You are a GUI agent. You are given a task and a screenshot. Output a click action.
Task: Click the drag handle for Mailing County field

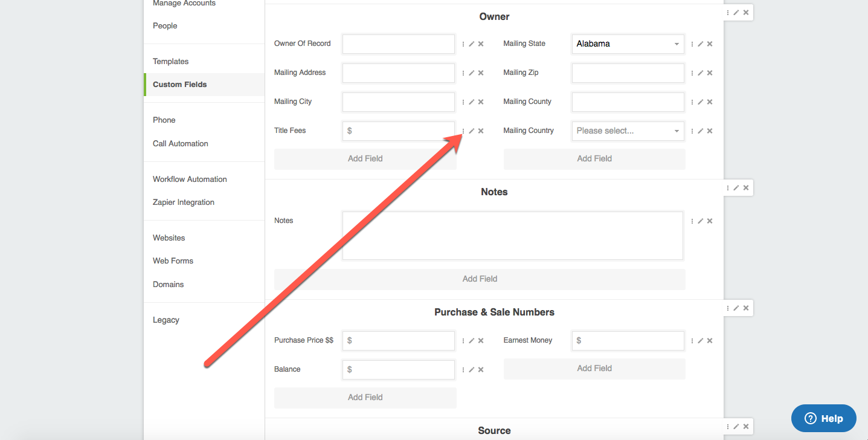692,102
